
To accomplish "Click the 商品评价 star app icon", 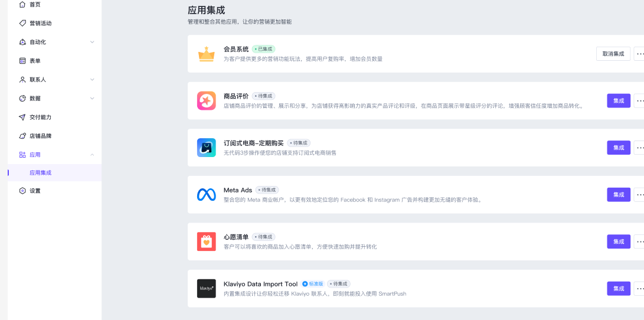I will (x=206, y=101).
